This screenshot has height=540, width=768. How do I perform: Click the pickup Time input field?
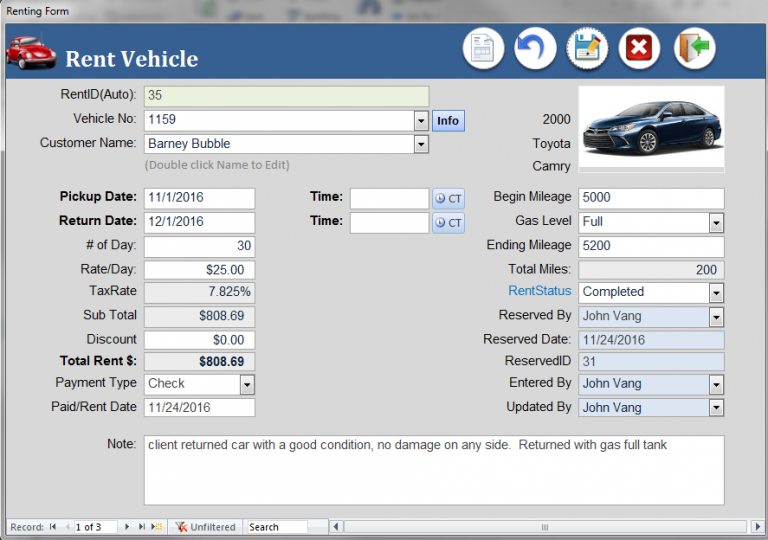(x=389, y=198)
